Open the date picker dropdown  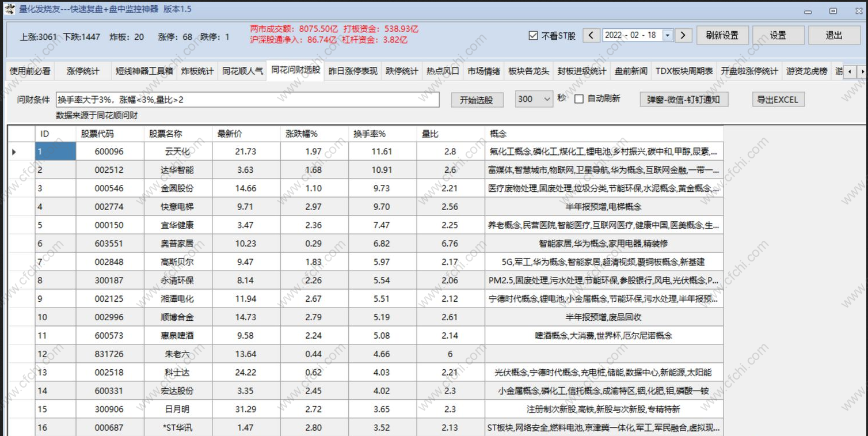(668, 35)
